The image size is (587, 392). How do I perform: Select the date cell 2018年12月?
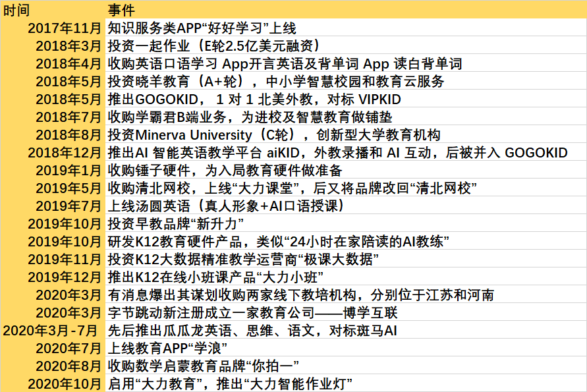point(53,152)
